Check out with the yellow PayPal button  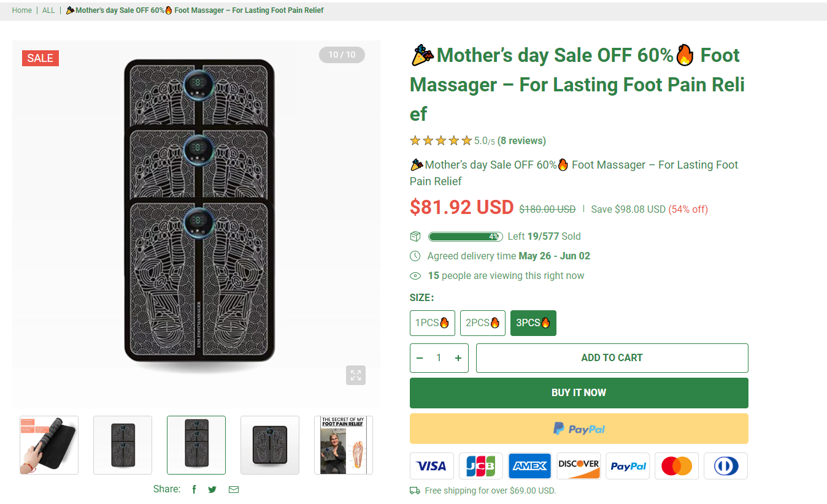pos(579,429)
